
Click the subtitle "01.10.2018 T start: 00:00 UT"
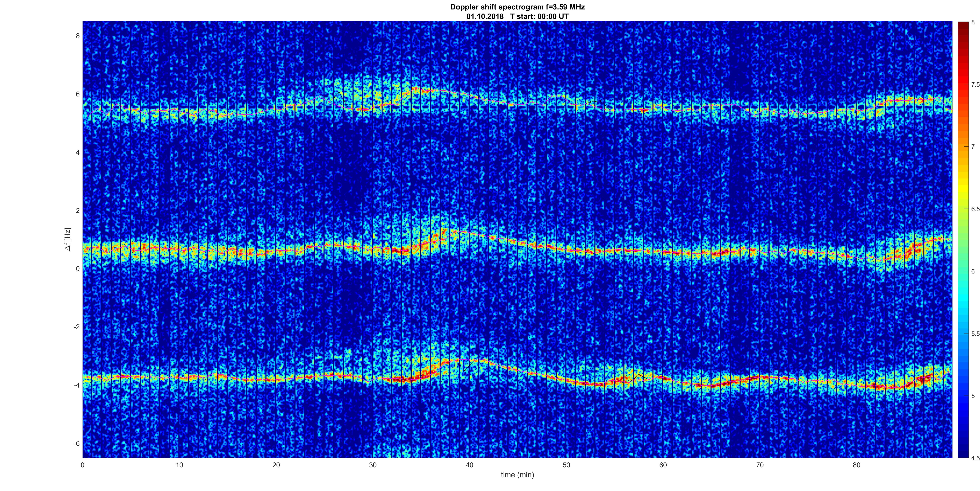point(517,16)
